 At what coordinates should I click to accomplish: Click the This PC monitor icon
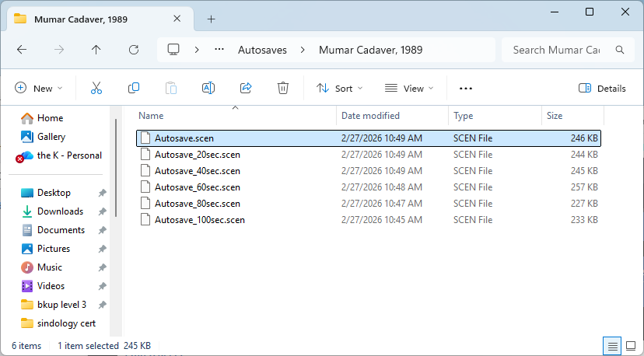point(173,50)
